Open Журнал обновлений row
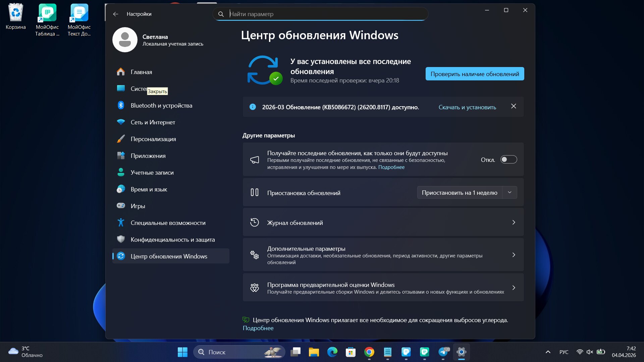Image resolution: width=644 pixels, height=362 pixels. coord(383,223)
